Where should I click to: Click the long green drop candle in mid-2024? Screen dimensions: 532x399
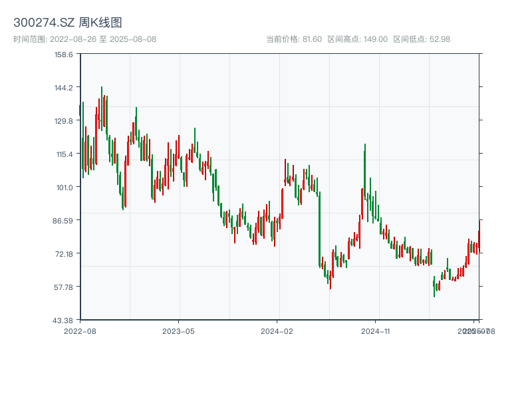[x=319, y=229]
